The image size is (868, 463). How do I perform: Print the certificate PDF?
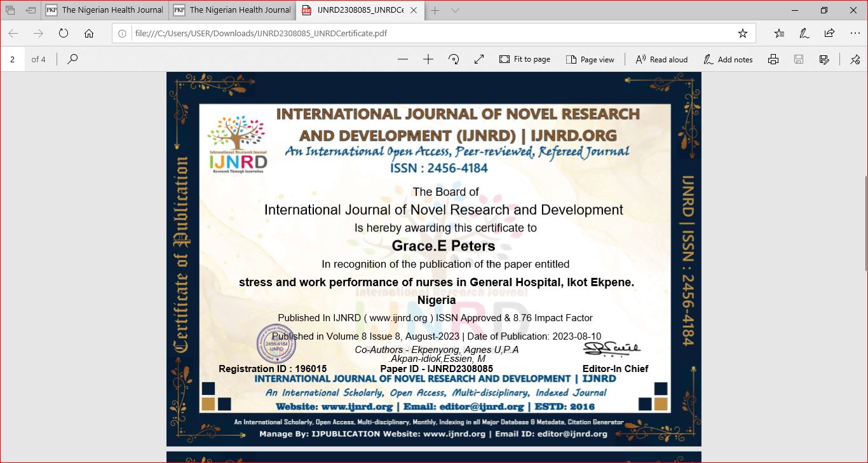(x=773, y=59)
